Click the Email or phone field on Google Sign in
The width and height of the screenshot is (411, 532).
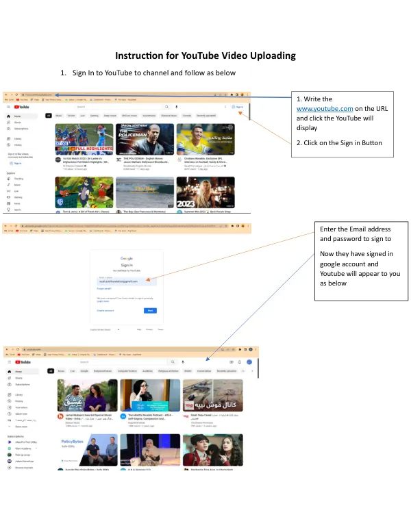(127, 281)
